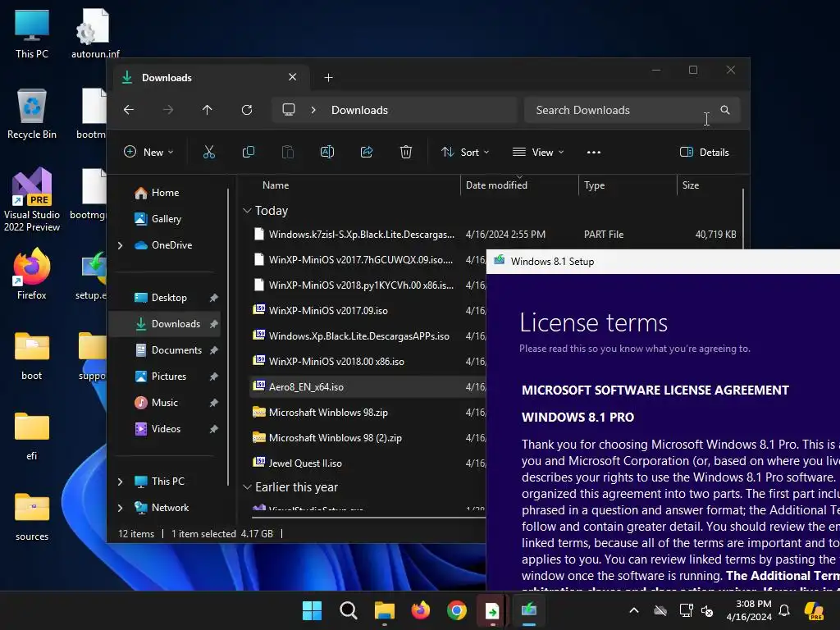
Task: Toggle the Details pane
Action: tap(704, 152)
